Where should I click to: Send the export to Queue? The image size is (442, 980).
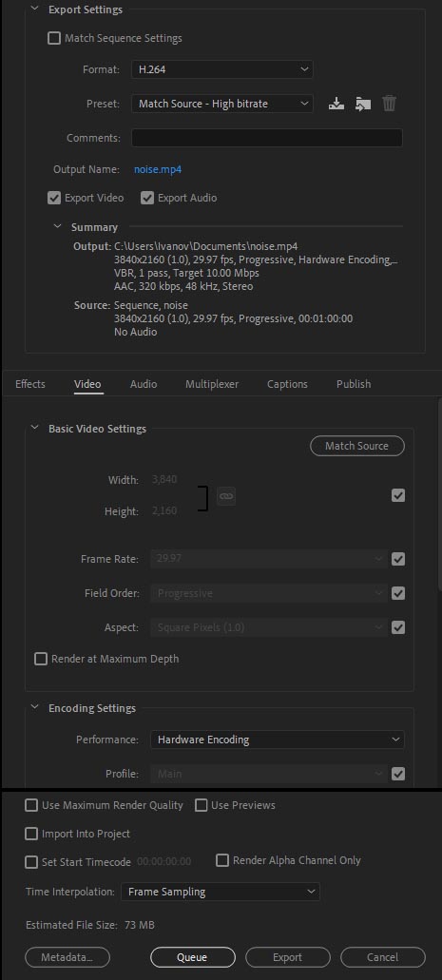(x=193, y=957)
